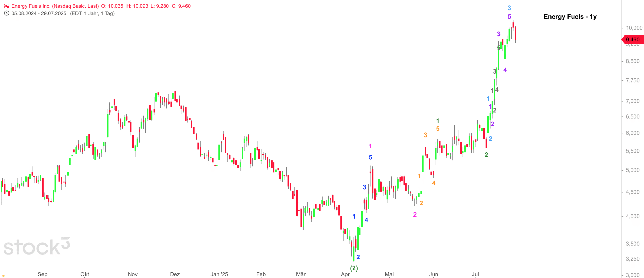Click the Energy Fuels - 1y text annotation
The image size is (644, 278).
point(570,17)
